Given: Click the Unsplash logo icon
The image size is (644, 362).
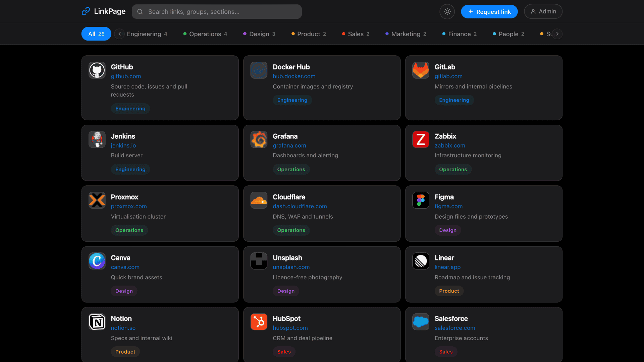Looking at the screenshot, I should pyautogui.click(x=259, y=261).
